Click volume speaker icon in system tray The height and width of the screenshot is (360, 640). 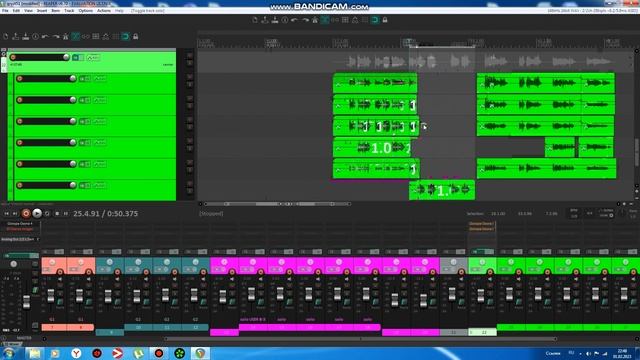(x=588, y=353)
